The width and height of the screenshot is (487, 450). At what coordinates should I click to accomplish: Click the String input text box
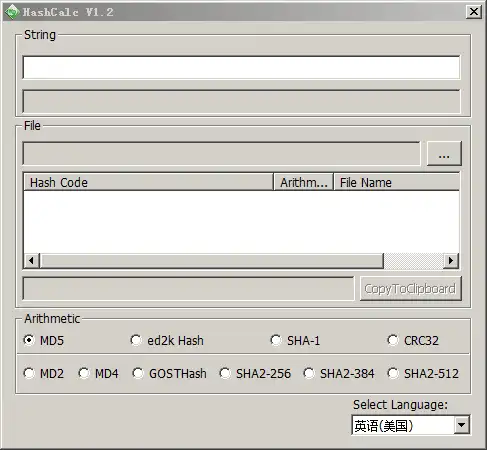pos(241,67)
